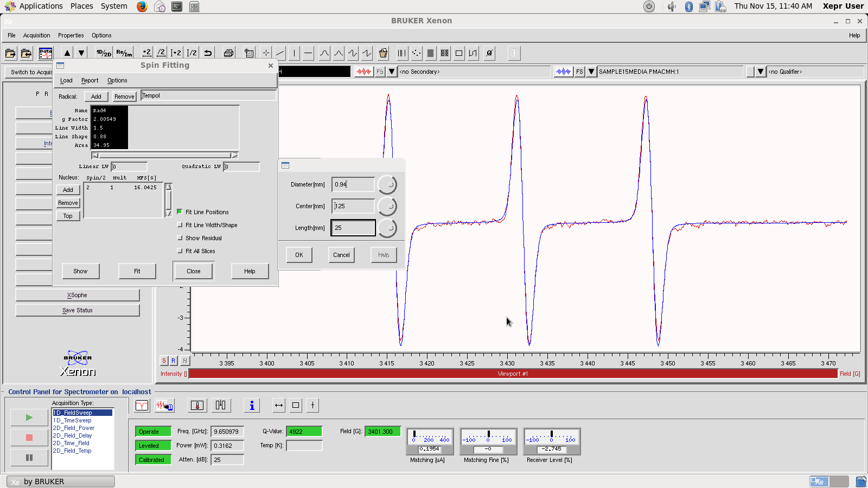Image resolution: width=868 pixels, height=488 pixels.
Task: Click the 1D/2D toggle toolbar icon
Action: click(104, 53)
